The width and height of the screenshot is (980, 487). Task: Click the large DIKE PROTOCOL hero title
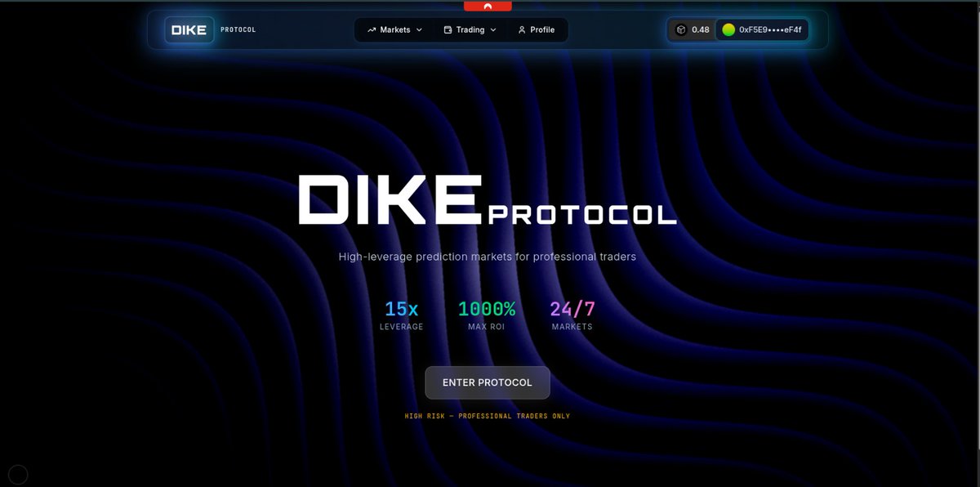point(488,201)
